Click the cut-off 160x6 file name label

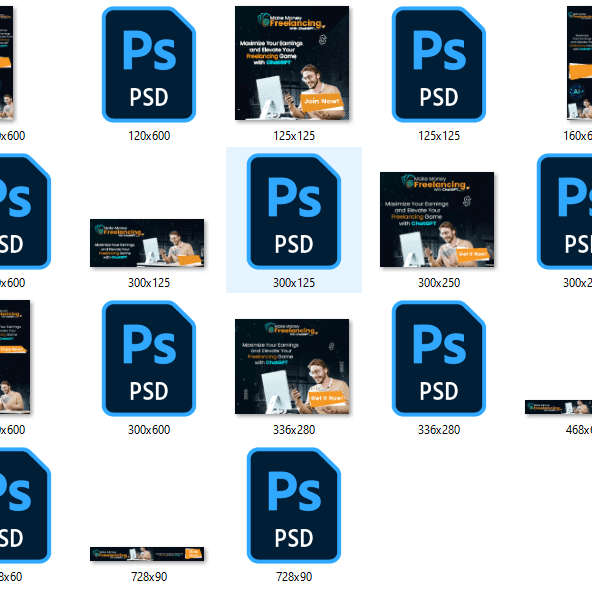pyautogui.click(x=577, y=136)
